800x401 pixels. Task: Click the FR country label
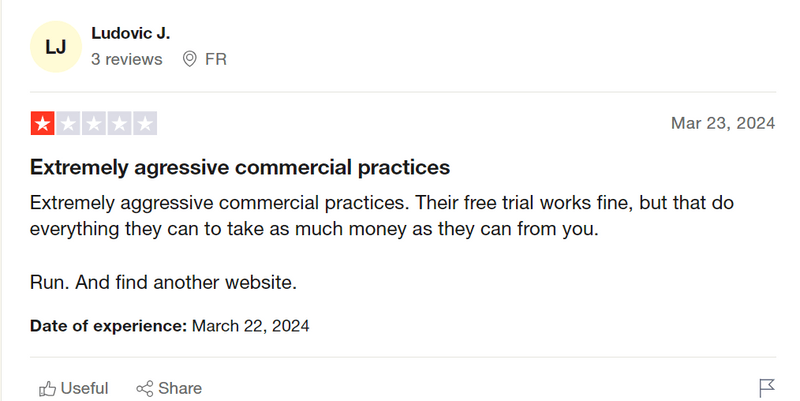coord(216,59)
